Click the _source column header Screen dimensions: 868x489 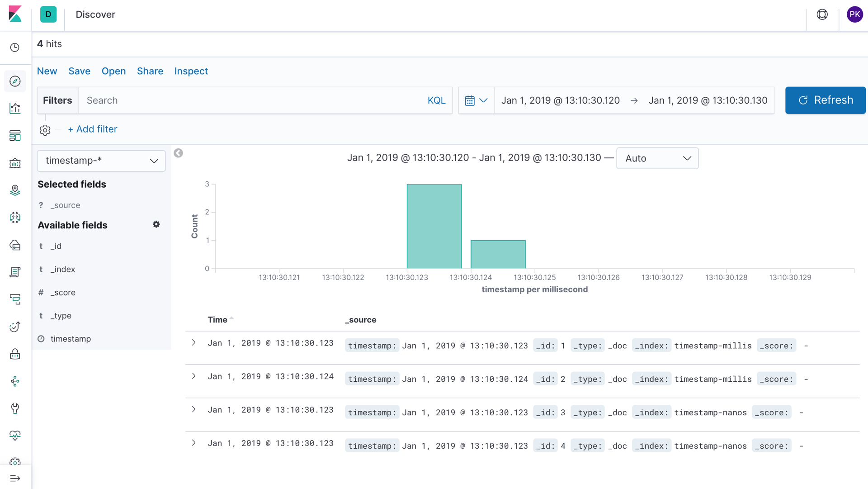361,320
